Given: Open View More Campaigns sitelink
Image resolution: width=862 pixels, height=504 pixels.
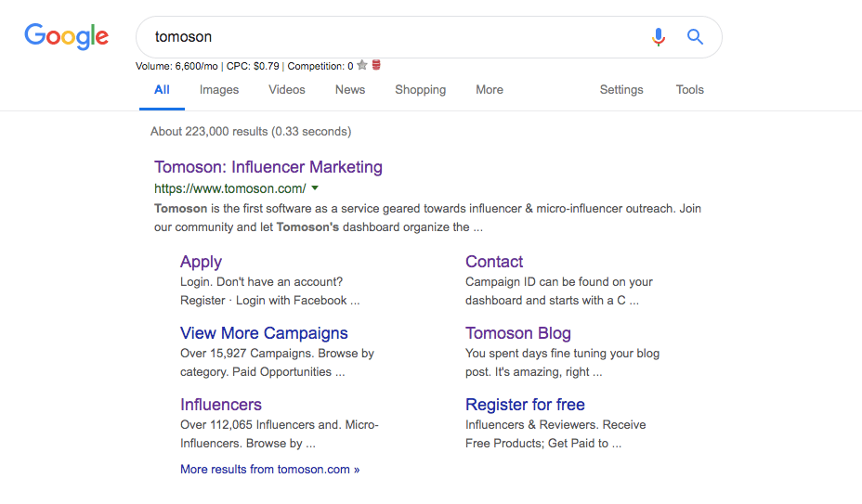Looking at the screenshot, I should 264,333.
